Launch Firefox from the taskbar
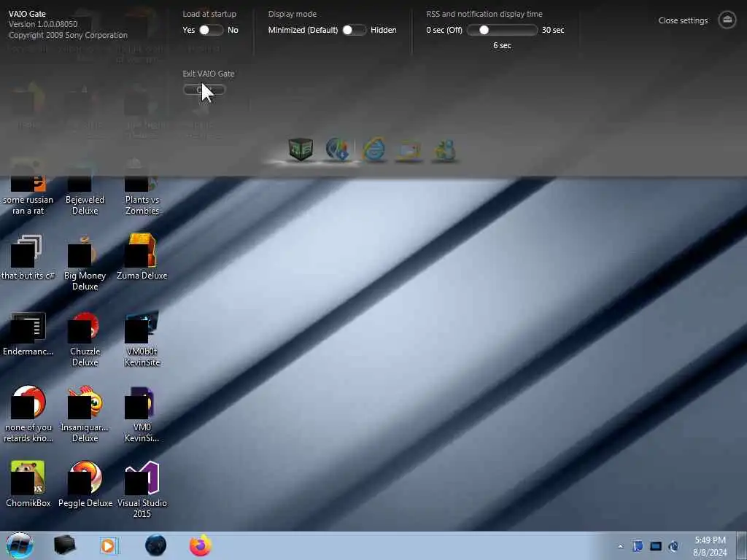Screen dimensions: 747x560 201,545
